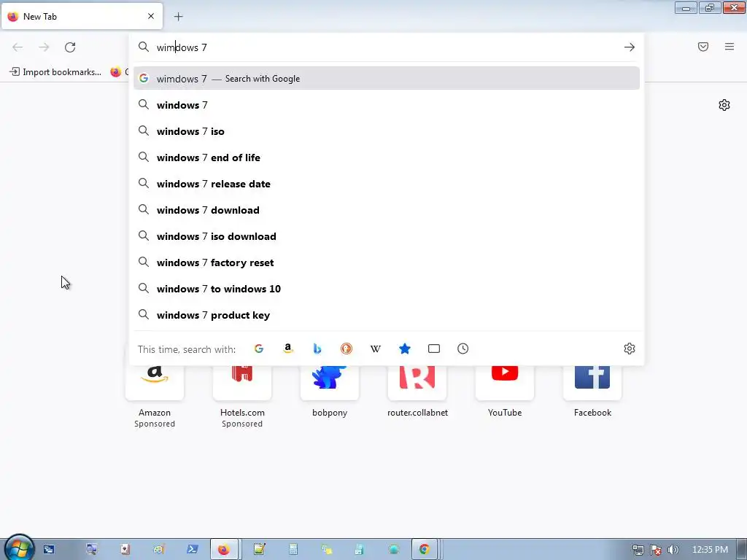Go forward to the next page
Image resolution: width=747 pixels, height=560 pixels.
(x=44, y=47)
